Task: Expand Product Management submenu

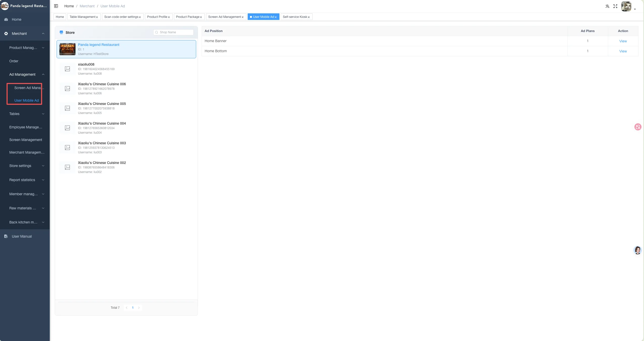Action: [x=25, y=48]
